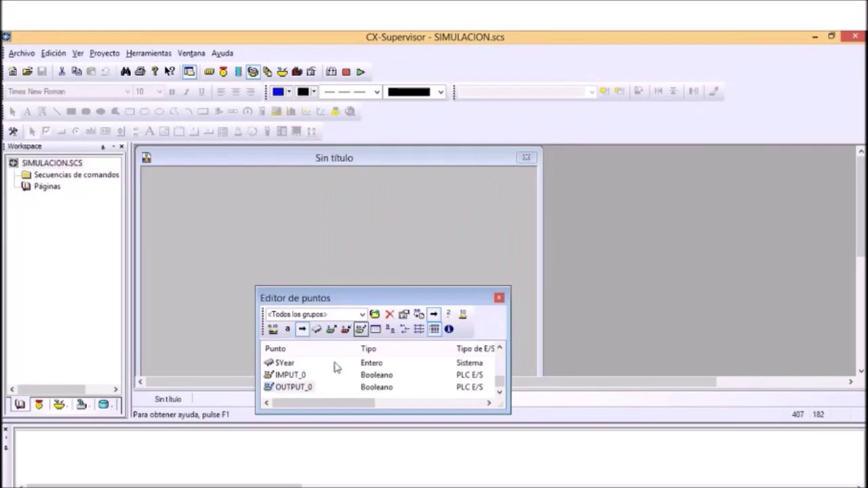868x488 pixels.
Task: Run the project with green play icon
Action: pyautogui.click(x=361, y=72)
